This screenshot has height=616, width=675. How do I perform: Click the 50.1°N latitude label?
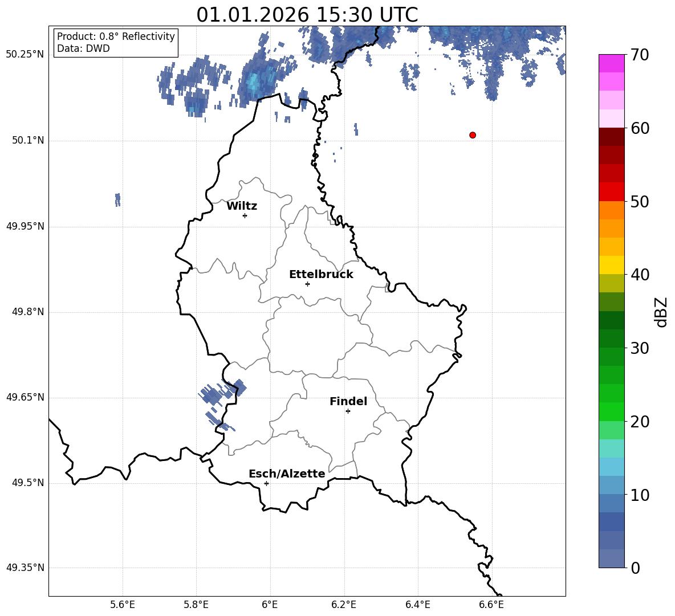tap(28, 141)
